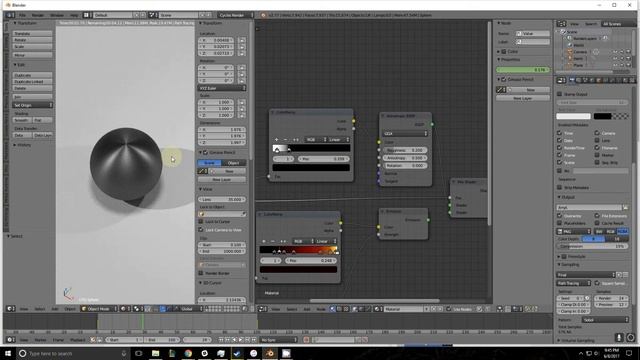Open the GGX distribution dropdown on Anisotropic BSDF

click(x=405, y=133)
